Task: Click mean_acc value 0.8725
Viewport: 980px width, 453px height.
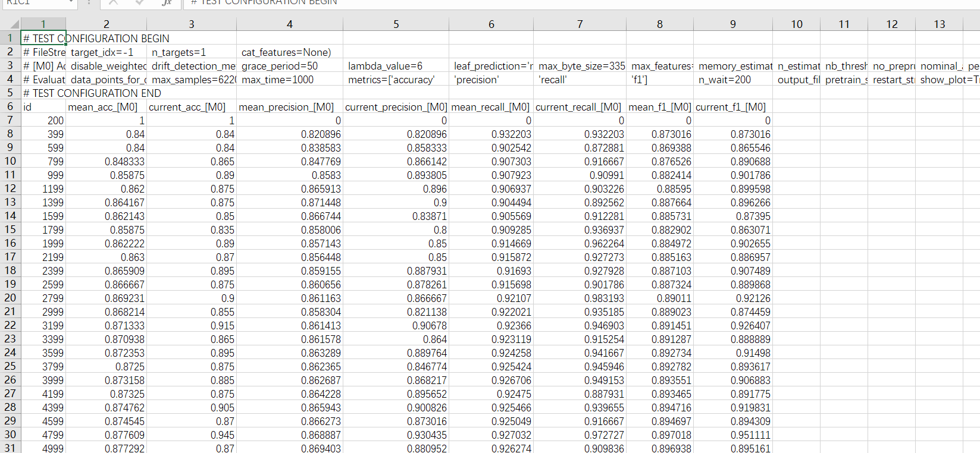Action: click(x=106, y=366)
